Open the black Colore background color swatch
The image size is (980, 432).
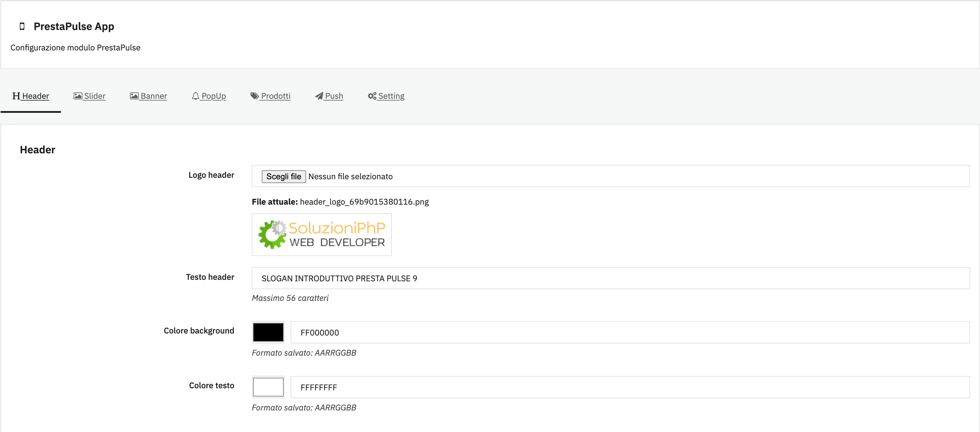[268, 332]
